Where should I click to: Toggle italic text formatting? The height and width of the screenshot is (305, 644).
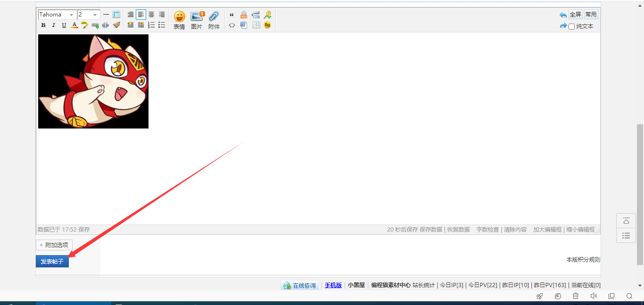pos(53,25)
